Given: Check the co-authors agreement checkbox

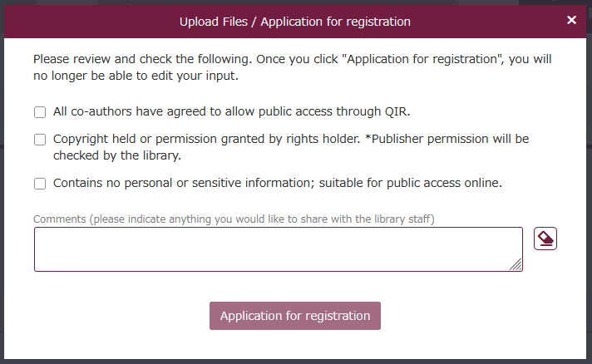Looking at the screenshot, I should (x=40, y=112).
